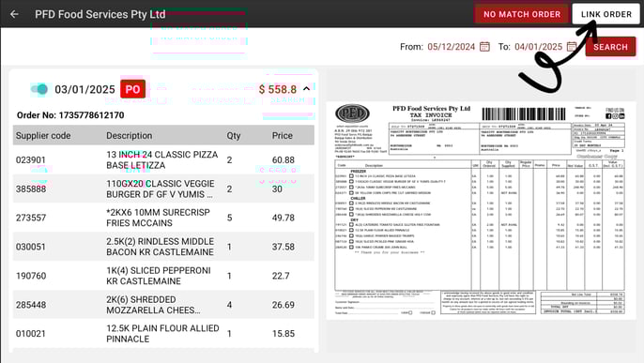Click price 15.85
Viewport: 644px width, 363px height.
283,334
